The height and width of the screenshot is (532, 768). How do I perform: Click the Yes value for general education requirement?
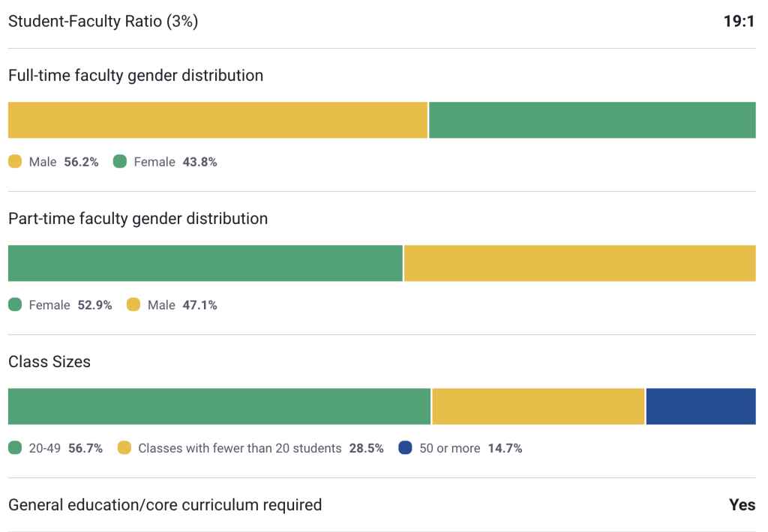point(742,505)
